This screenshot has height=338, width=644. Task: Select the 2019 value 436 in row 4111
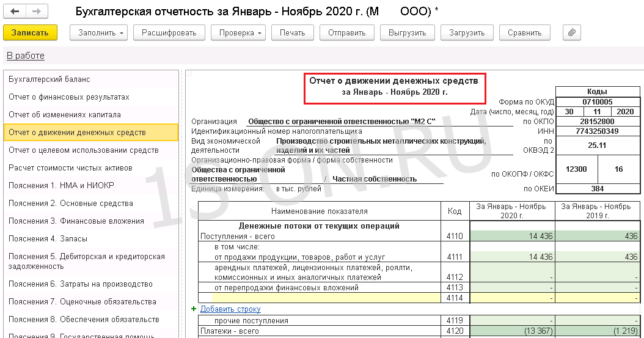pos(597,257)
